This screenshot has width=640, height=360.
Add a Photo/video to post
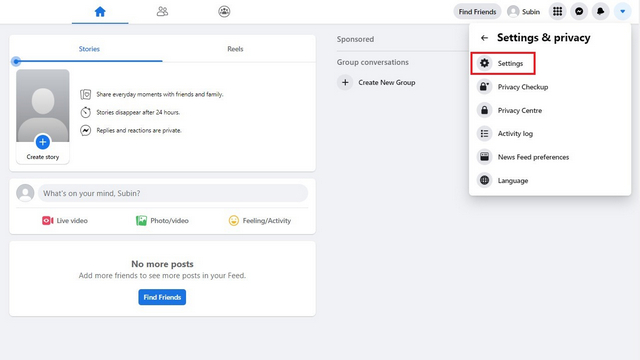click(162, 221)
